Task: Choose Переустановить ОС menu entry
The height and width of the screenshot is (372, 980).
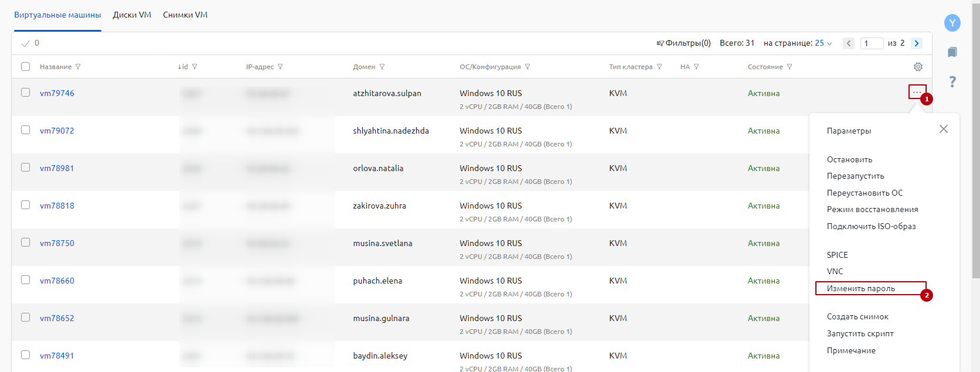Action: tap(865, 193)
